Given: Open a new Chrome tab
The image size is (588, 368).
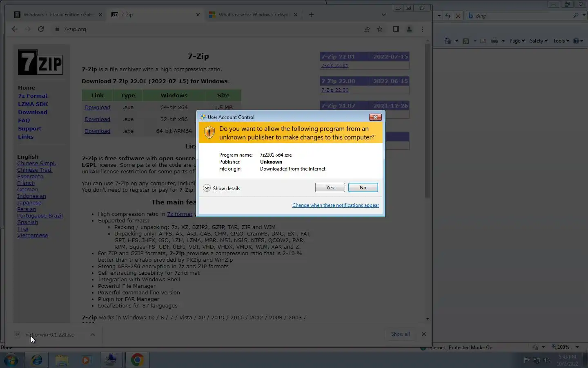Looking at the screenshot, I should [311, 15].
